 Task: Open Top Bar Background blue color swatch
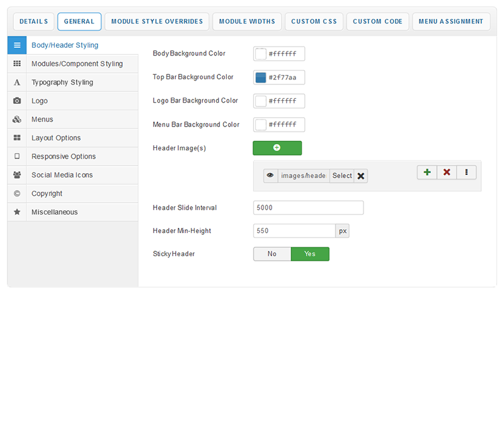(x=261, y=77)
